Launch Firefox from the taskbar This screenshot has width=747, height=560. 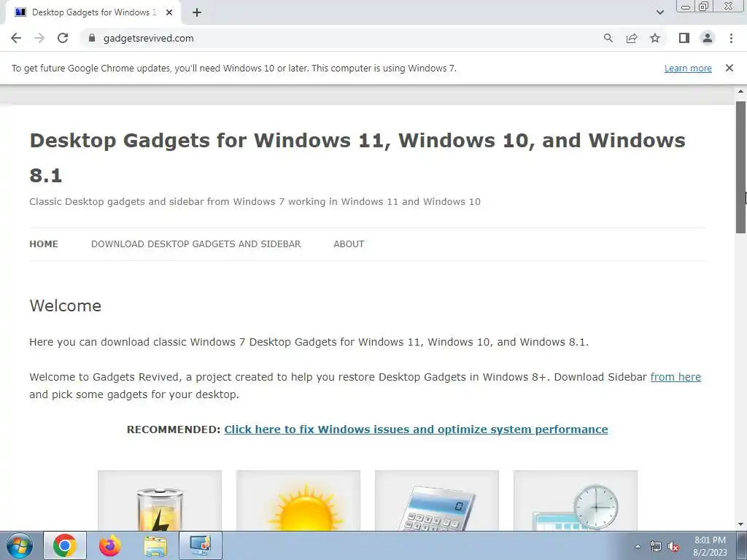tap(110, 545)
